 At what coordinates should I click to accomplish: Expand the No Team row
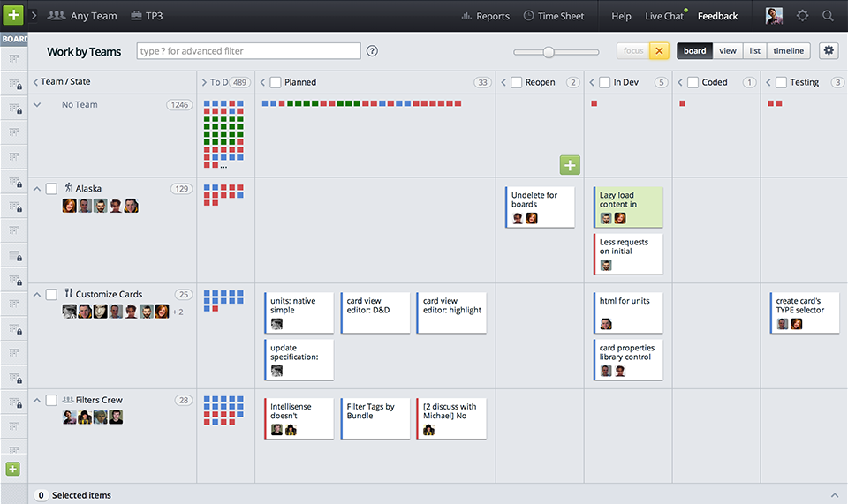37,105
